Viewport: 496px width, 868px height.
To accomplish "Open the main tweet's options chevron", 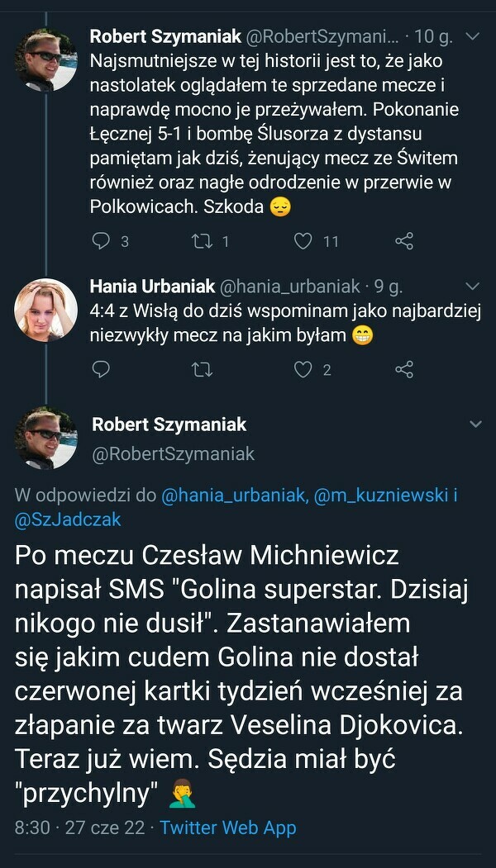I will 475,425.
